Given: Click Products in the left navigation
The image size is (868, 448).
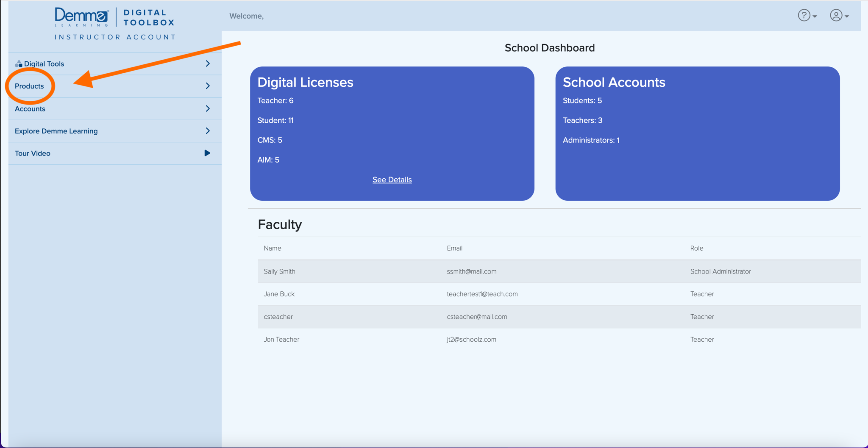Looking at the screenshot, I should click(29, 86).
